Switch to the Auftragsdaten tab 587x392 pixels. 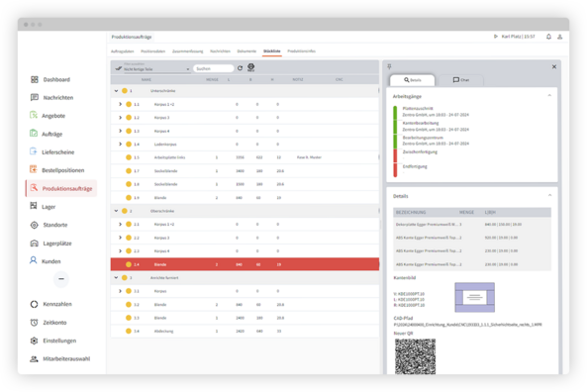(123, 51)
